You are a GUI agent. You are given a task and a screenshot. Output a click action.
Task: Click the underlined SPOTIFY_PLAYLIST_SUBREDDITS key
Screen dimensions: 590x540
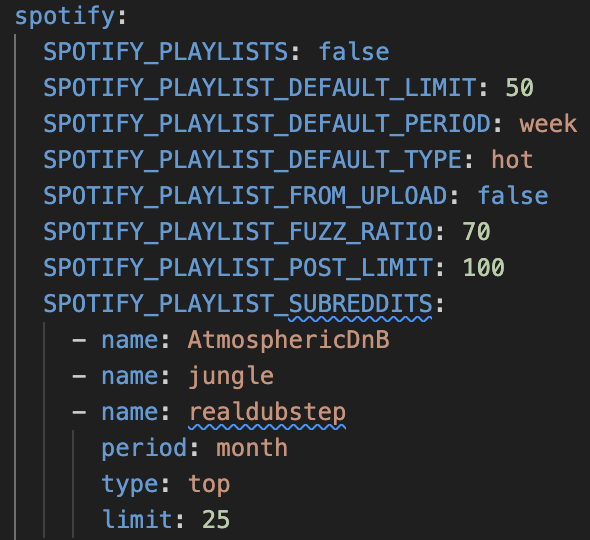click(238, 304)
